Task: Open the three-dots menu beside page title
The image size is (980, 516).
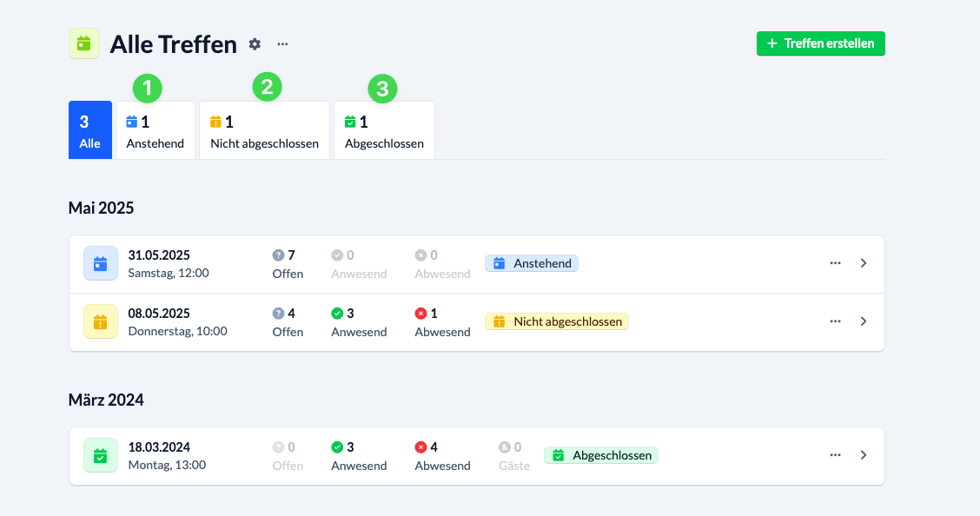Action: tap(282, 43)
